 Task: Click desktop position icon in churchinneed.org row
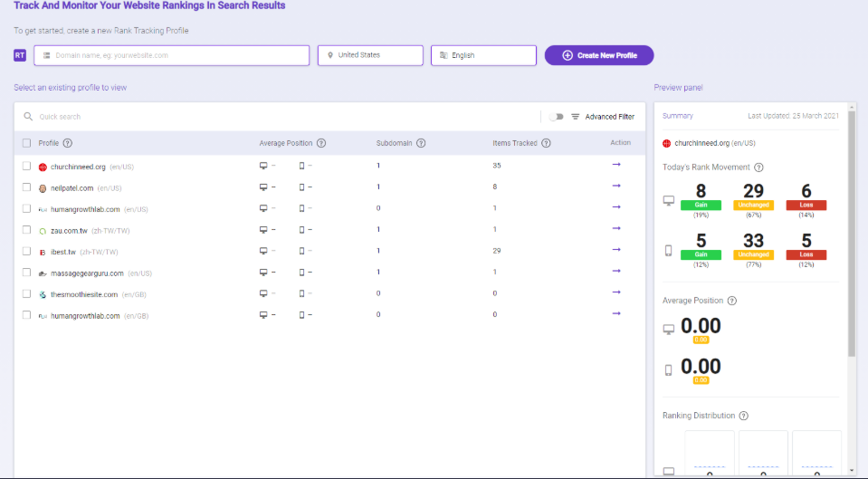pos(263,166)
